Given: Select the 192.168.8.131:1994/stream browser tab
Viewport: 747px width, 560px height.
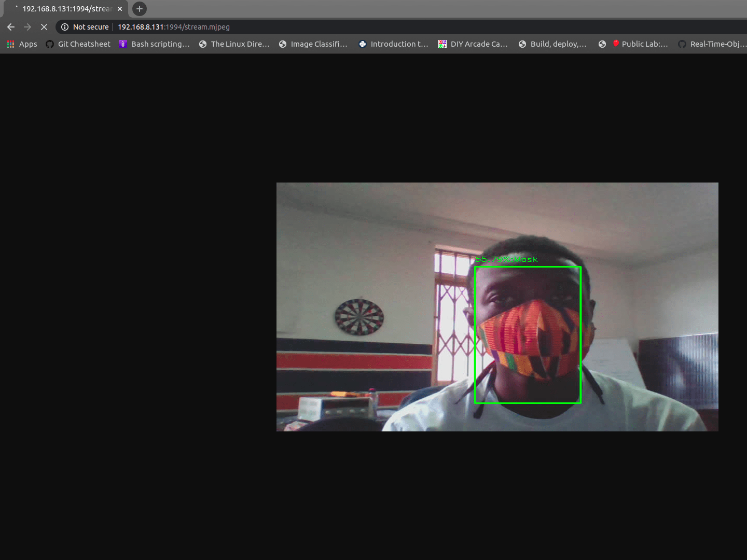Looking at the screenshot, I should [66, 9].
